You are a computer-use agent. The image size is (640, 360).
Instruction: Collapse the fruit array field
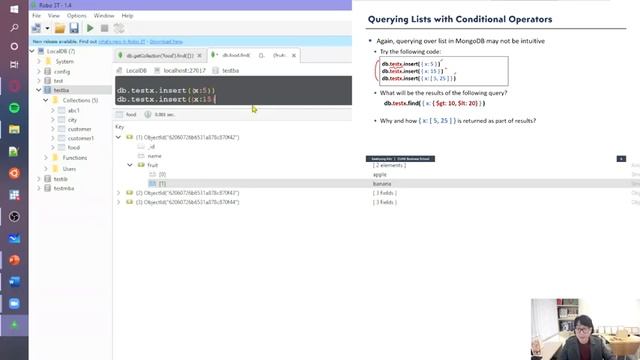tap(130, 165)
